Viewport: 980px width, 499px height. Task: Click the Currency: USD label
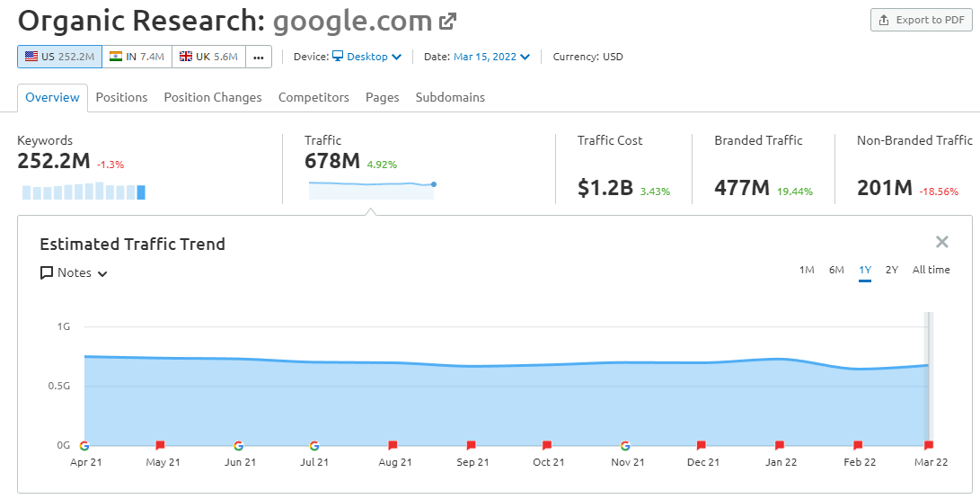[588, 57]
